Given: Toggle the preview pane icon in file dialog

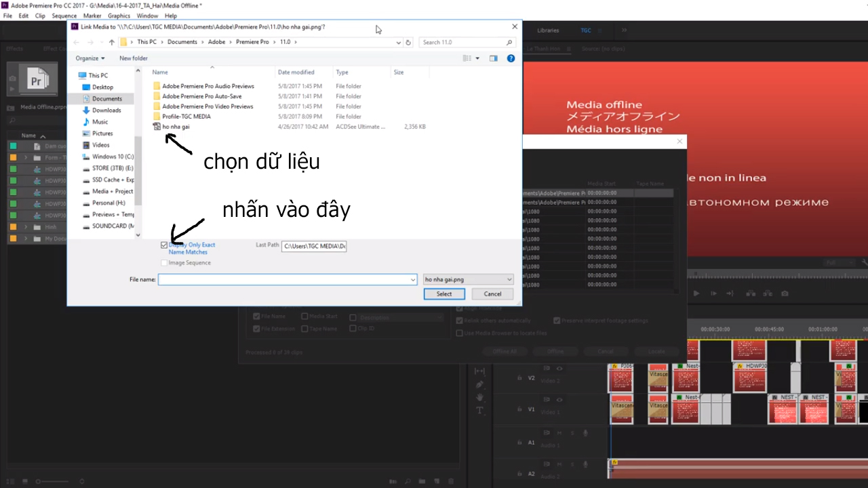Looking at the screenshot, I should click(x=494, y=58).
